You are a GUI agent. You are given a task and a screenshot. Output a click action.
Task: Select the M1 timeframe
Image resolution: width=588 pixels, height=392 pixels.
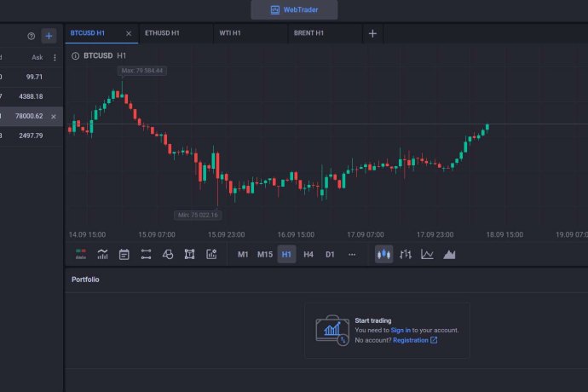(x=243, y=254)
